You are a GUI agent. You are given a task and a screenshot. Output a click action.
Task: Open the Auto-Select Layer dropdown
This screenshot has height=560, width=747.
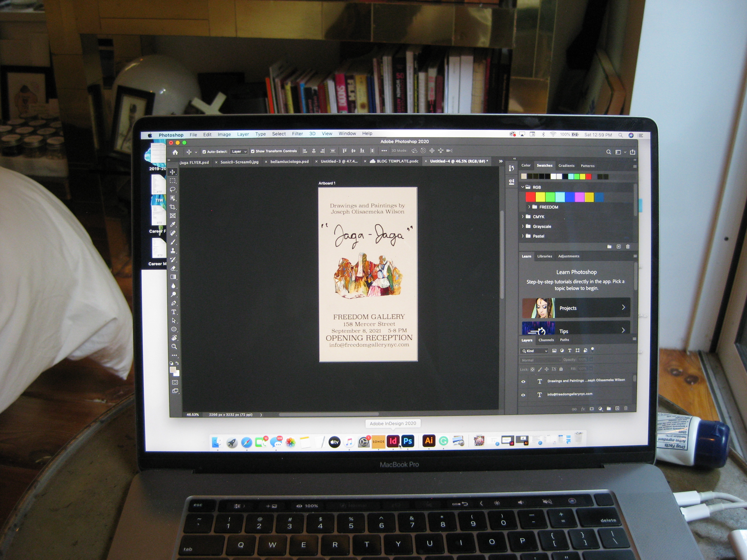239,152
